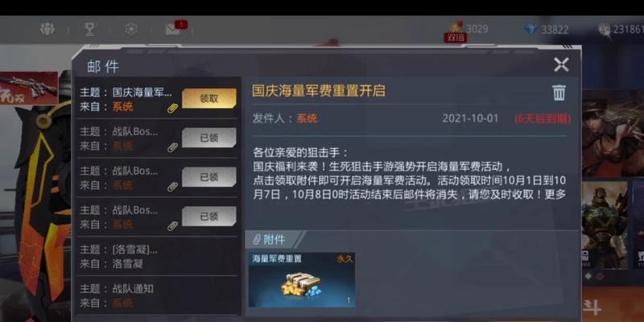Screen dimensions: 644x322
Task: Tap the blue diamond currency icon
Action: point(531,29)
